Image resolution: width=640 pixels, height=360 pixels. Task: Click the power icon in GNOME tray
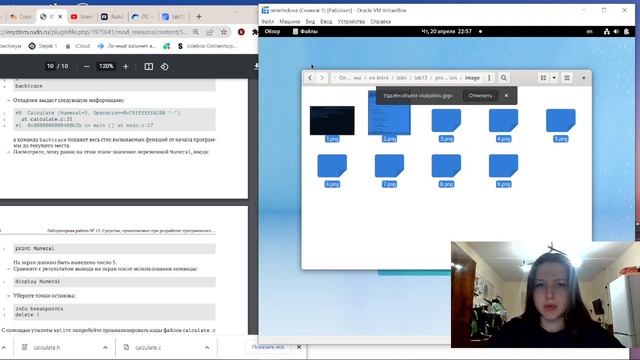627,31
